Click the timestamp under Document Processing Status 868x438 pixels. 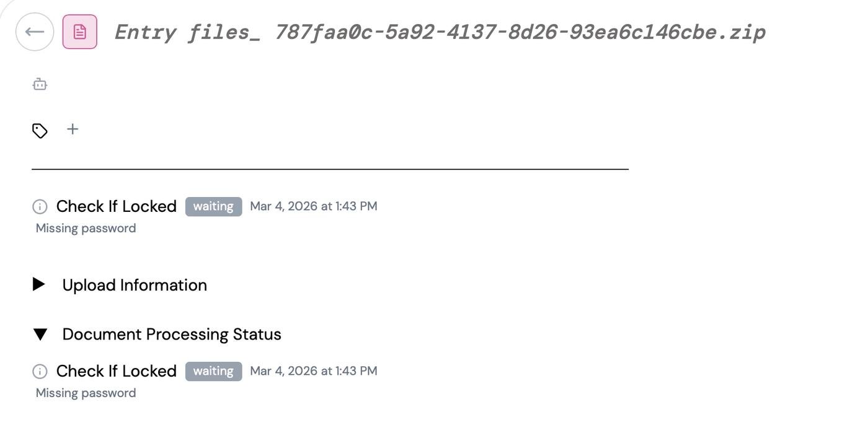coord(314,371)
